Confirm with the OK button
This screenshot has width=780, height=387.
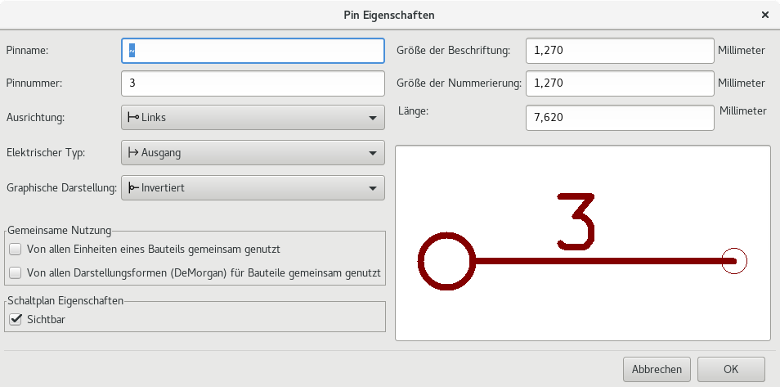click(x=731, y=370)
